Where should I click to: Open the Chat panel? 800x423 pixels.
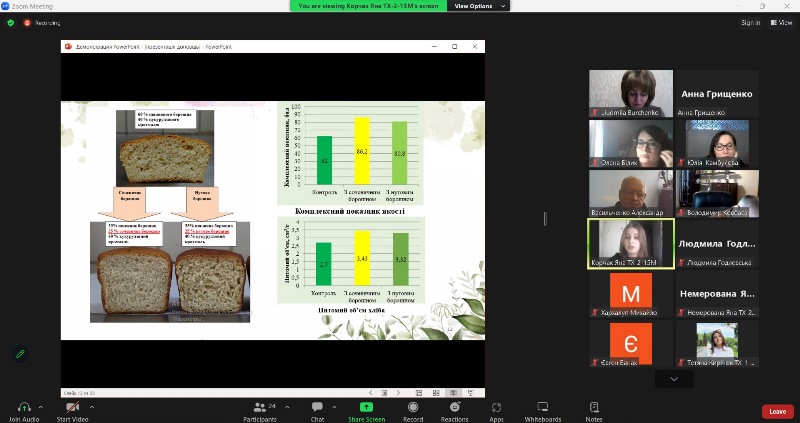[x=317, y=407]
